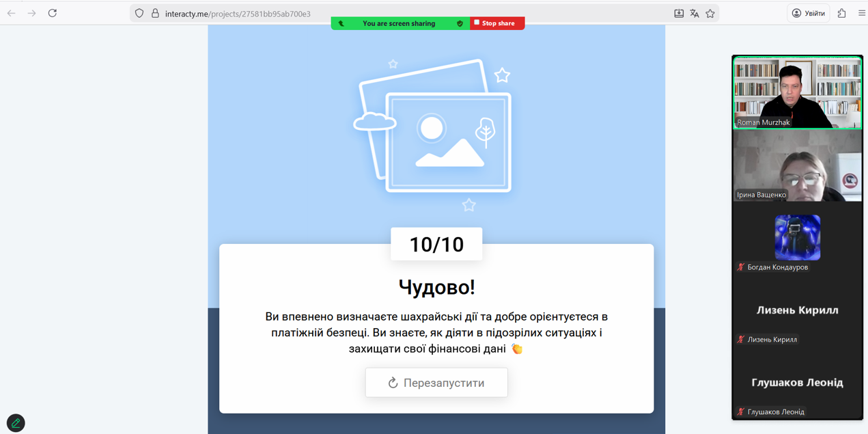The width and height of the screenshot is (868, 434).
Task: Click the tracking protection shield icon
Action: (x=139, y=13)
